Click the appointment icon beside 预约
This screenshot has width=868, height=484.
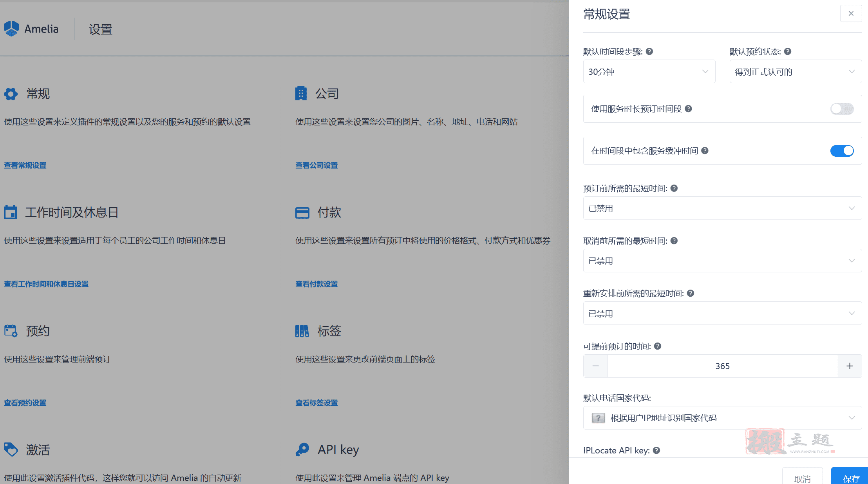point(11,331)
